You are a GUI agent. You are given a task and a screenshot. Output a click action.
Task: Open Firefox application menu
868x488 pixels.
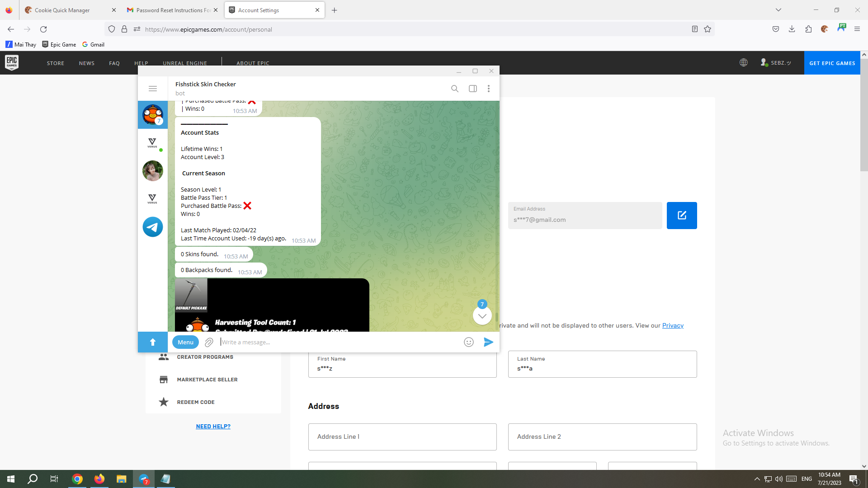point(857,29)
